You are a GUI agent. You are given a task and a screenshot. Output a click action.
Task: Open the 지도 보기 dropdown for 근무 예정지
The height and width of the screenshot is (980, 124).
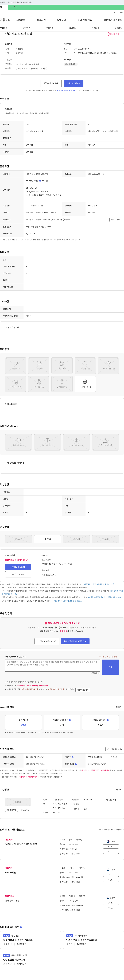pyautogui.click(x=115, y=220)
